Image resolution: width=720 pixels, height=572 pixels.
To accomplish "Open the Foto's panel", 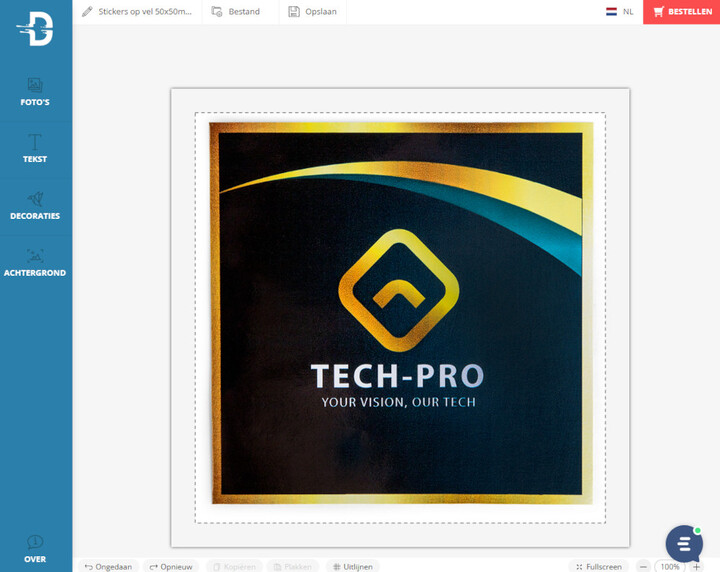I will (x=35, y=92).
